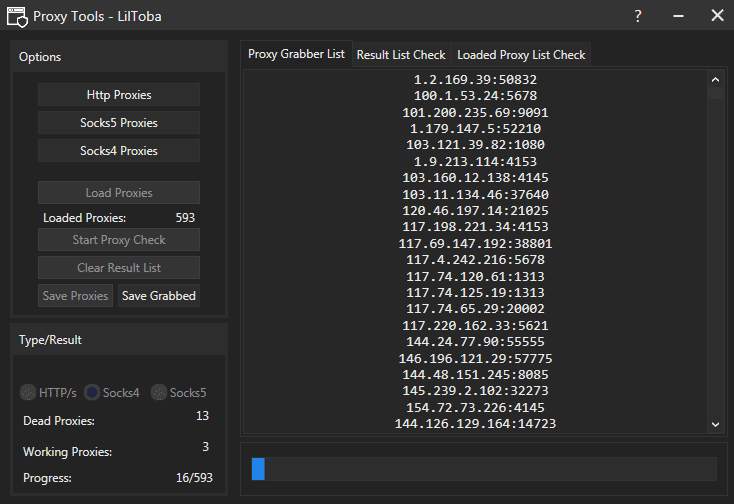The height and width of the screenshot is (504, 734).
Task: Select proxy 117.198.221.34:4153
Action: 475,227
